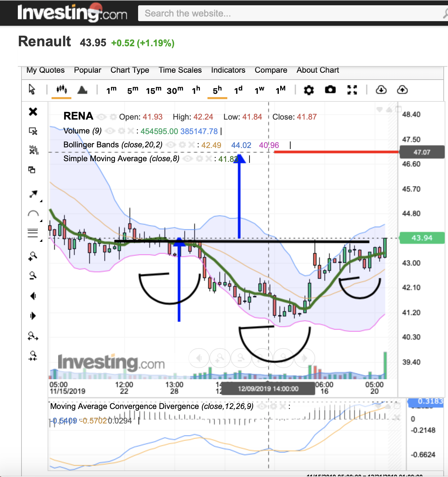The width and height of the screenshot is (448, 477).
Task: Switch to area chart style
Action: pos(82,90)
